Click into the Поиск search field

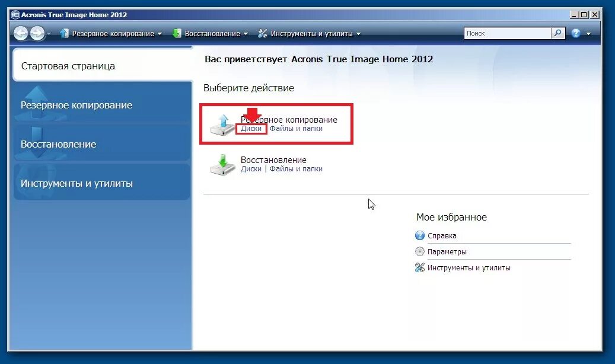[x=507, y=33]
